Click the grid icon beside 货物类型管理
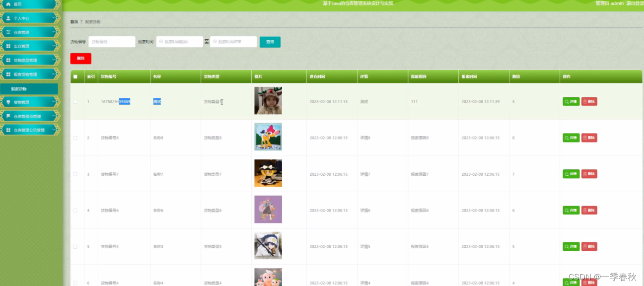Viewport: 644px width, 286px height. 8,60
